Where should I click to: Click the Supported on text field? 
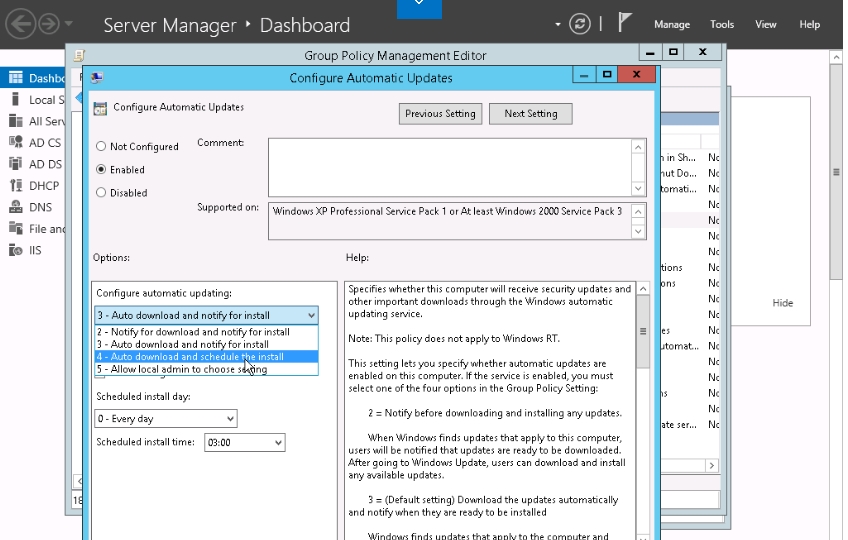coord(449,221)
